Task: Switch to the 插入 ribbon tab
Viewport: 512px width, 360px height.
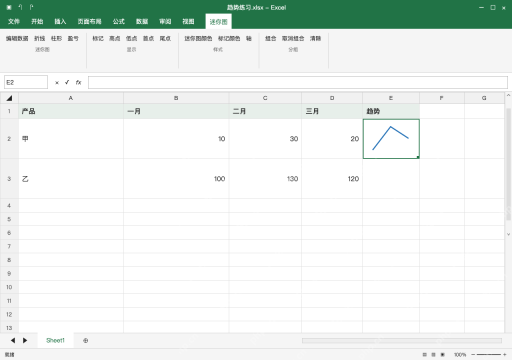Action: [60, 22]
